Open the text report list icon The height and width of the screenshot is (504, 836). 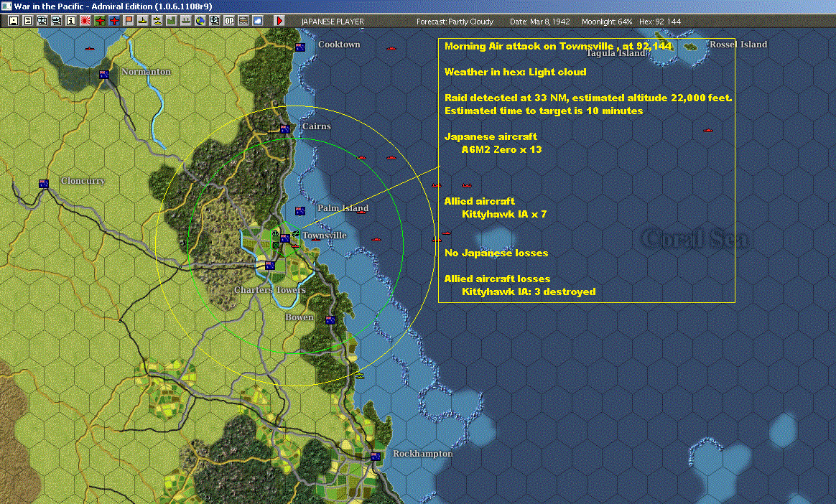tap(28, 21)
